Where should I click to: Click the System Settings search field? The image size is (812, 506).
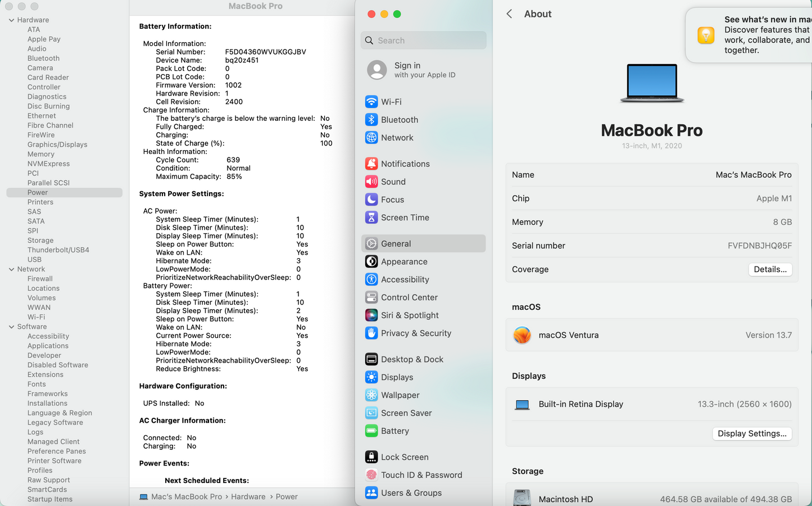(424, 40)
